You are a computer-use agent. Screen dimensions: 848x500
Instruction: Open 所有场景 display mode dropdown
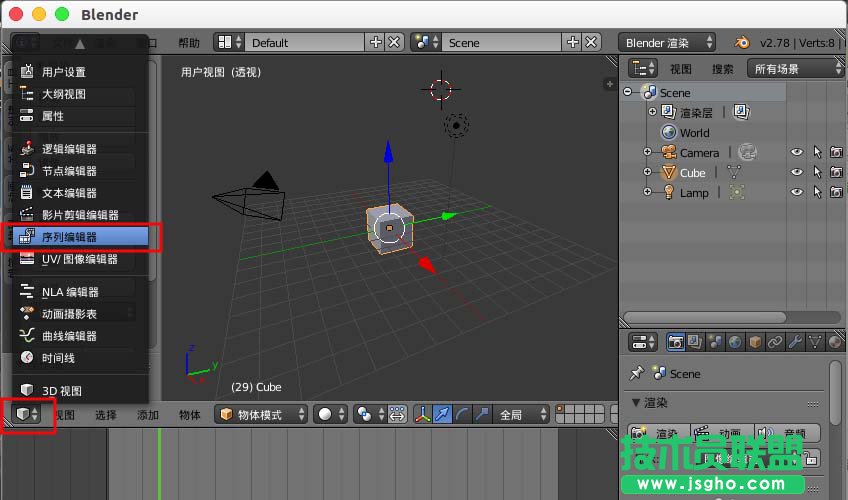796,69
